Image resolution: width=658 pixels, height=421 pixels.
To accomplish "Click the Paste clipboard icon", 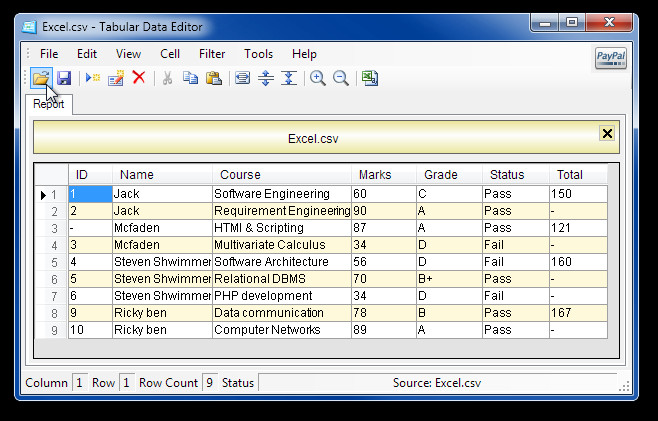I will [213, 78].
